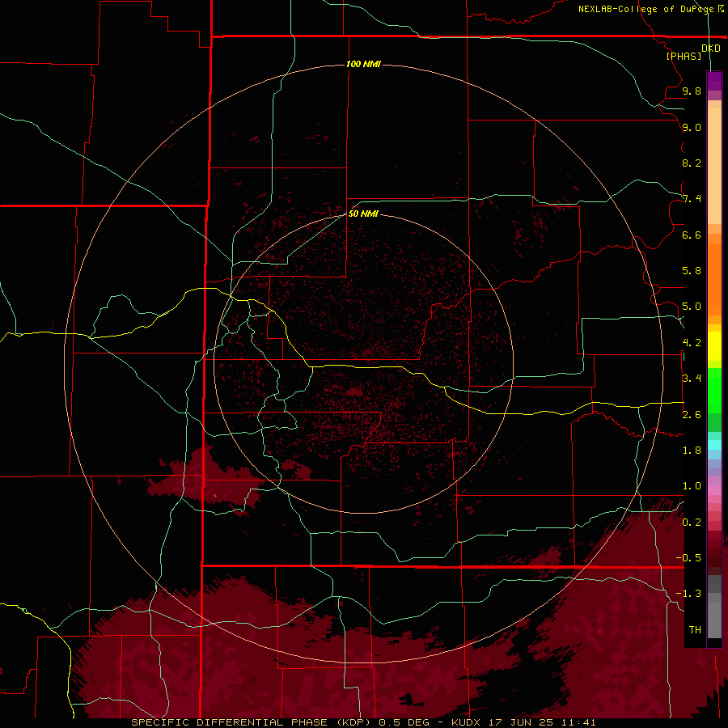Select the -0.5 scale value
The height and width of the screenshot is (728, 728).
tap(688, 558)
